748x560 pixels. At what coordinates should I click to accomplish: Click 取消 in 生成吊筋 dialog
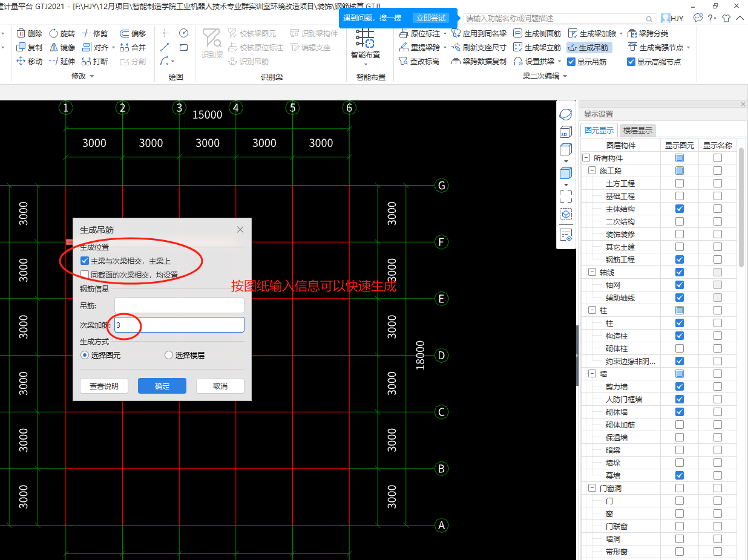220,386
